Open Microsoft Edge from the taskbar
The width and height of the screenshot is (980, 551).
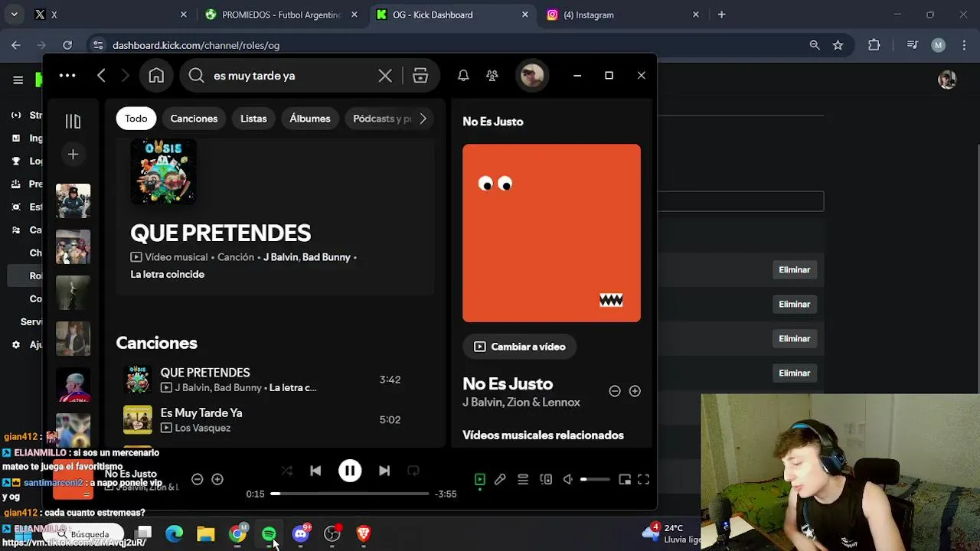click(x=175, y=533)
